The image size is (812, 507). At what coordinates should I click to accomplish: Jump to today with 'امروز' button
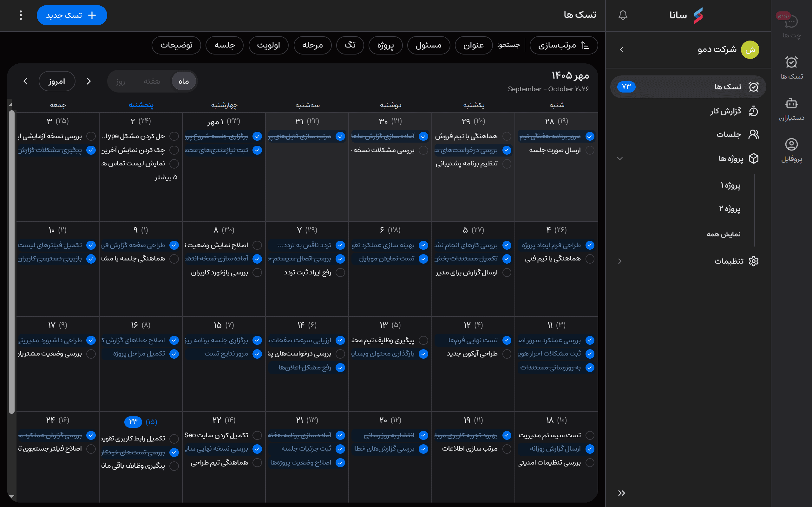click(57, 81)
